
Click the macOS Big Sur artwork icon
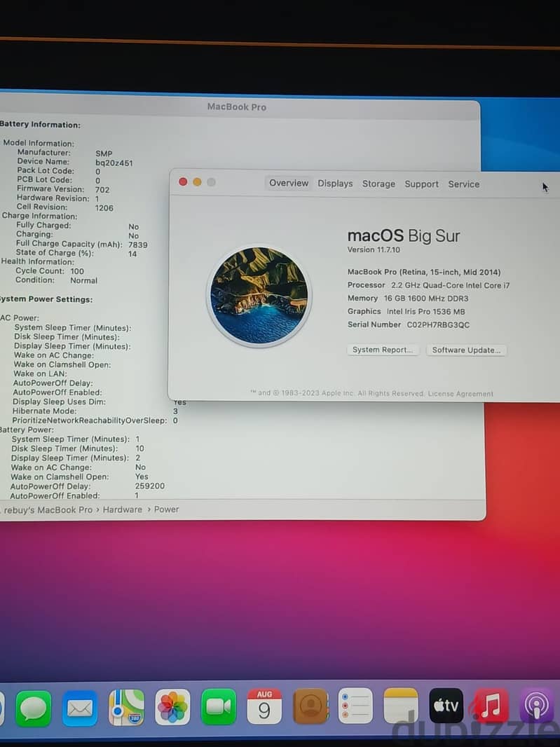259,296
